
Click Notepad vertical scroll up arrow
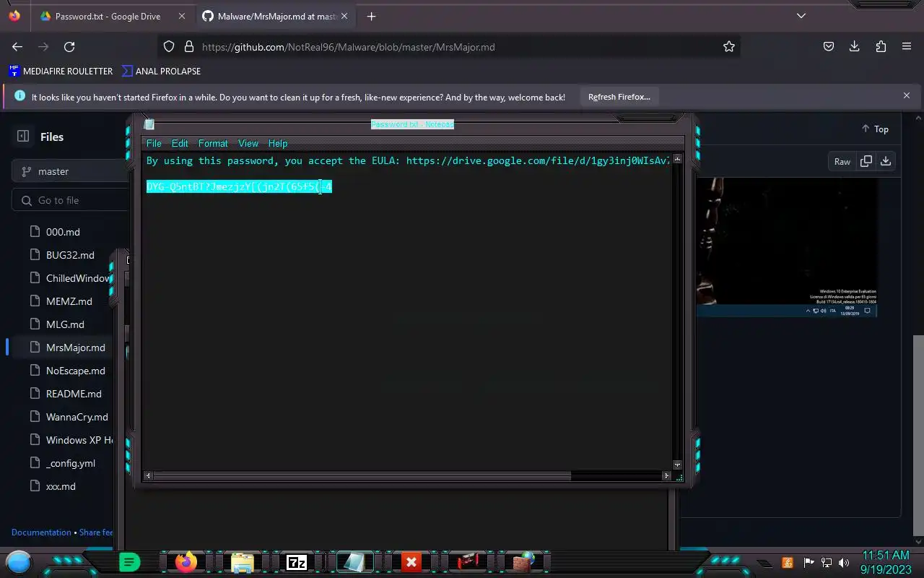(677, 159)
